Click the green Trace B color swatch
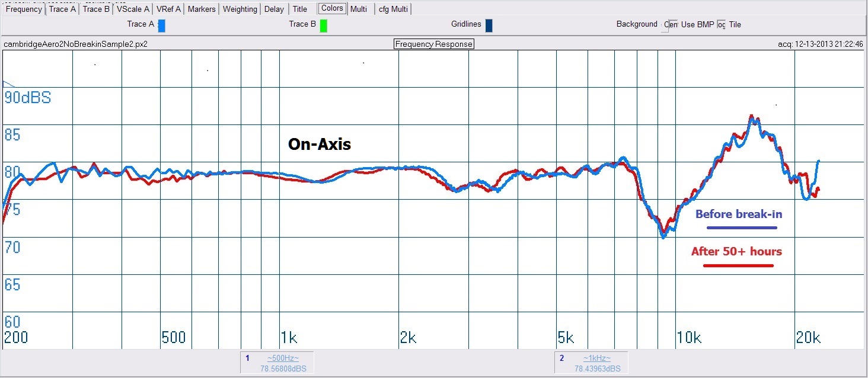The width and height of the screenshot is (868, 378). 324,25
